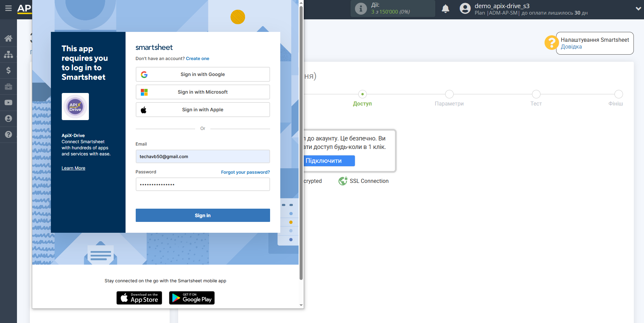Click the Налаштування Smartsheet title text
This screenshot has height=323, width=644.
(595, 40)
